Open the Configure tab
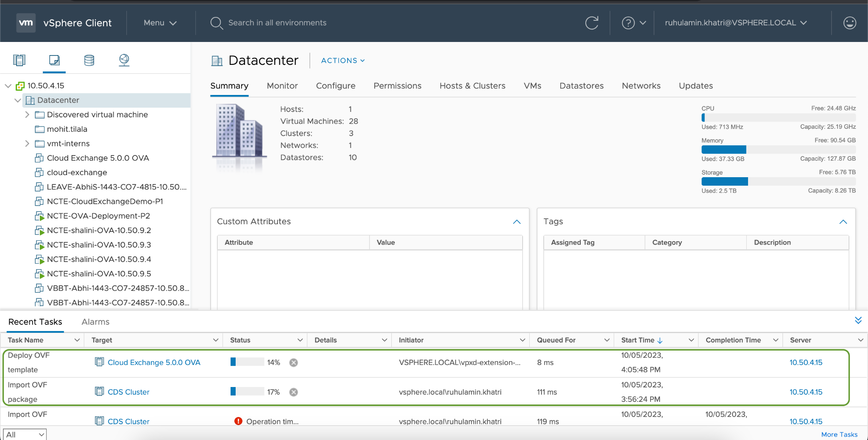Image resolution: width=868 pixels, height=440 pixels. pos(336,86)
